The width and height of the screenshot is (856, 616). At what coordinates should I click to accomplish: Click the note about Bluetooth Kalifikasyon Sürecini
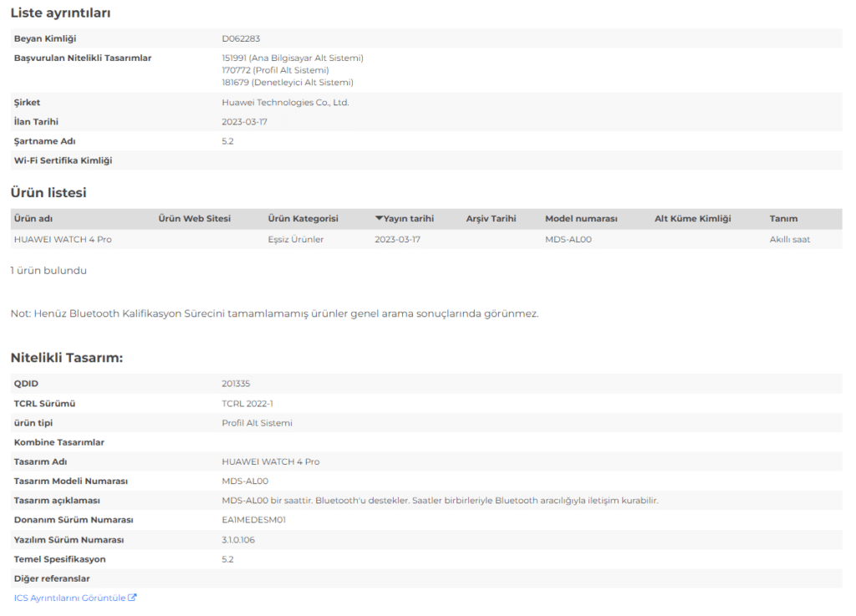coord(274,313)
